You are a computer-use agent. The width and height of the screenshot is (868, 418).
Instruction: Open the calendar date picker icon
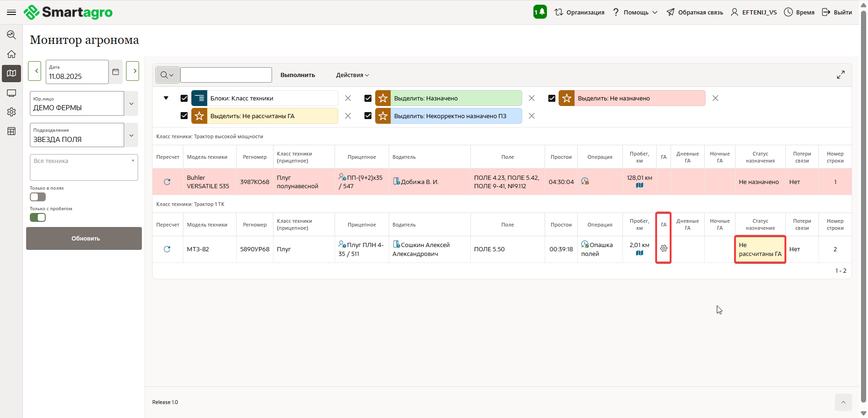click(x=116, y=72)
